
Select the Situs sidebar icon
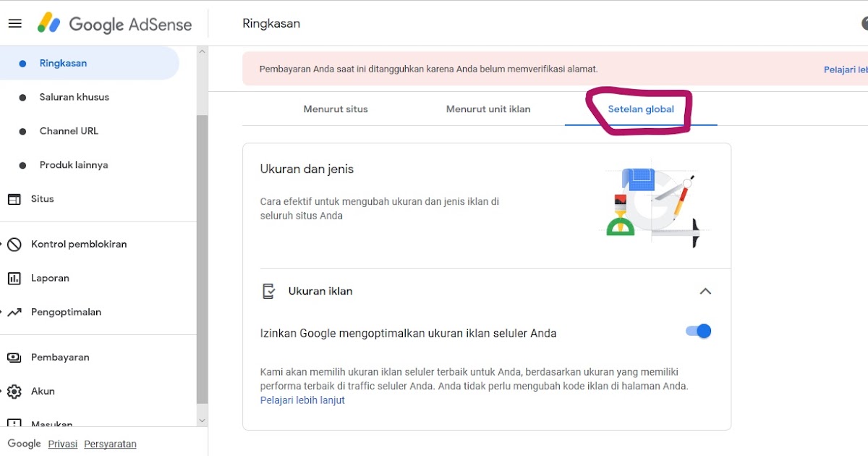click(x=16, y=198)
